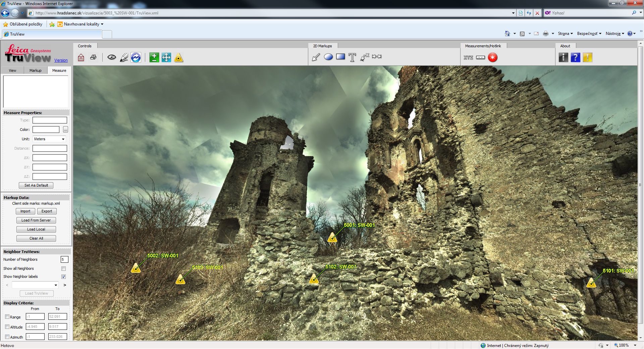Click the RSS feeds icon
The image size is (644, 349).
pos(522,34)
